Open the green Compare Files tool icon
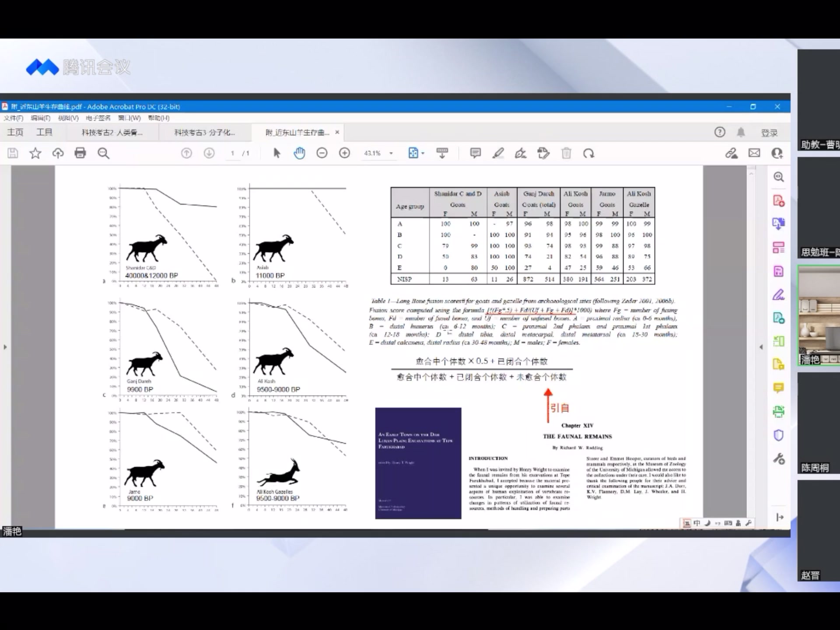Image resolution: width=840 pixels, height=630 pixels. point(779,341)
